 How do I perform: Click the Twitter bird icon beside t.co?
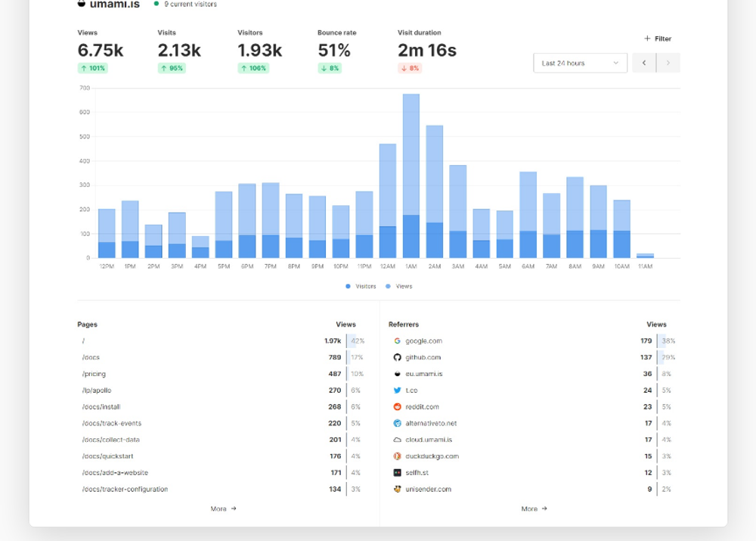coord(398,390)
